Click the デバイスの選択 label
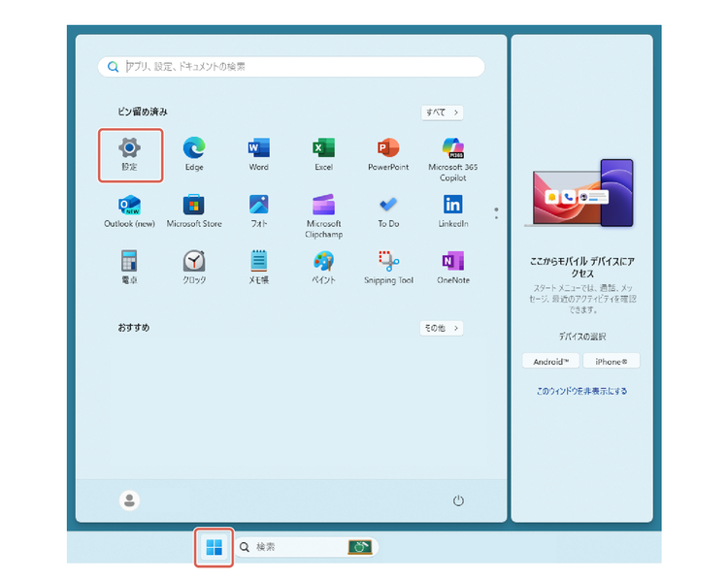This screenshot has width=728, height=580. click(581, 337)
